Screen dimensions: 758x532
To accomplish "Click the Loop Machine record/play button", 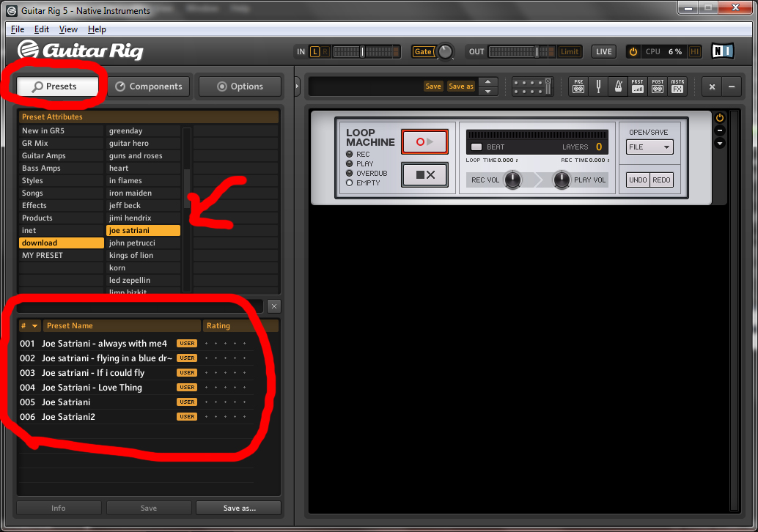I will 424,141.
